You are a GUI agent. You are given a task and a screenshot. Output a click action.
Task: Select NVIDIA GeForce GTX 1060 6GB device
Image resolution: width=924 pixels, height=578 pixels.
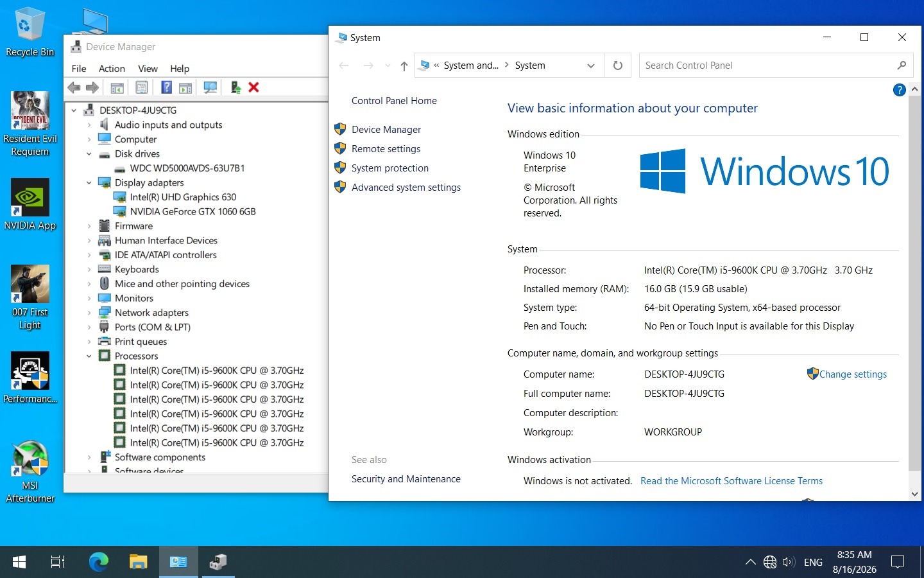pos(193,212)
